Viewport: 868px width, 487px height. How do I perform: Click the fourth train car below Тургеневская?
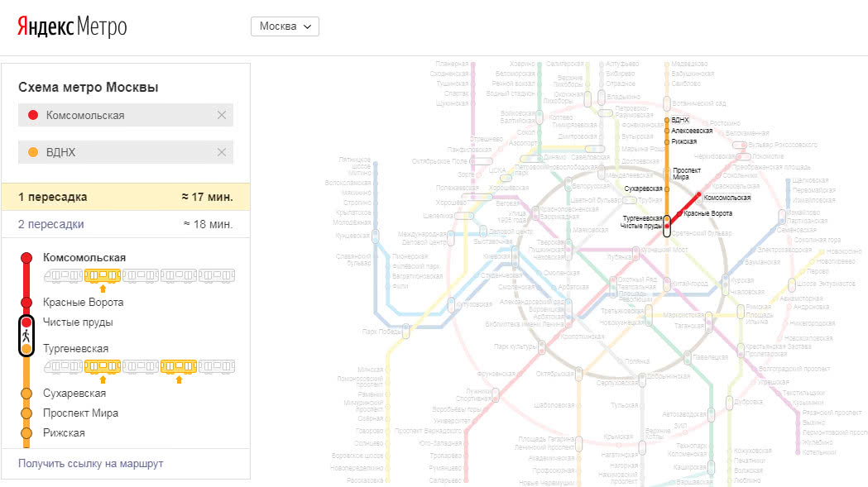[x=179, y=365]
